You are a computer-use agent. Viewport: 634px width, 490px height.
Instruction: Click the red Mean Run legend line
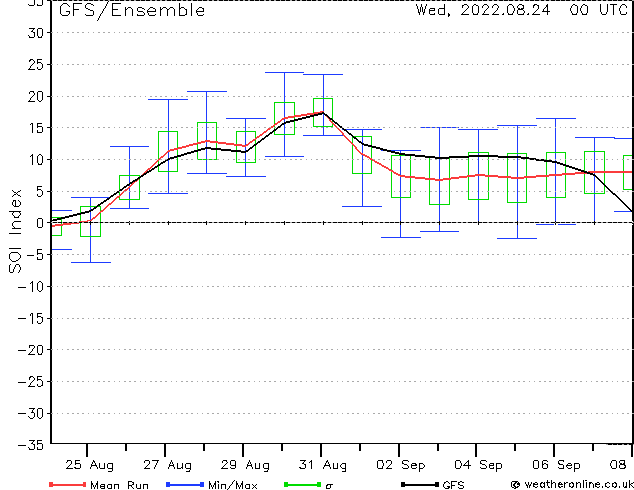[68, 484]
